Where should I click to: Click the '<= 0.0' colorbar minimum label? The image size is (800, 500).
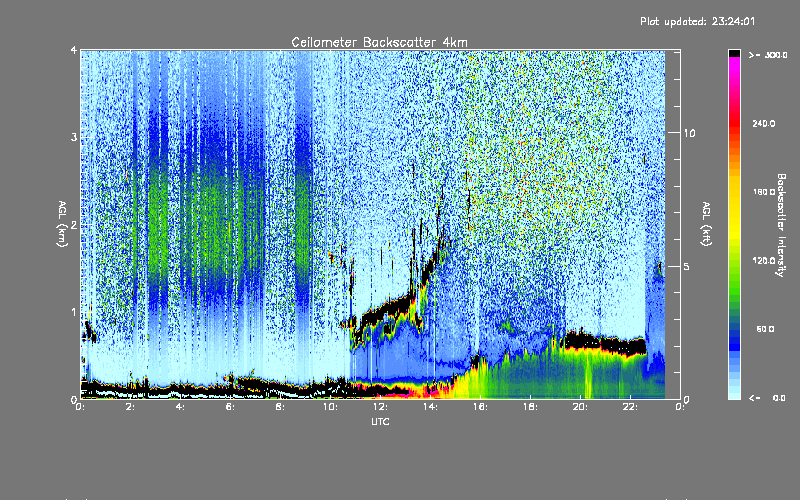coord(768,398)
